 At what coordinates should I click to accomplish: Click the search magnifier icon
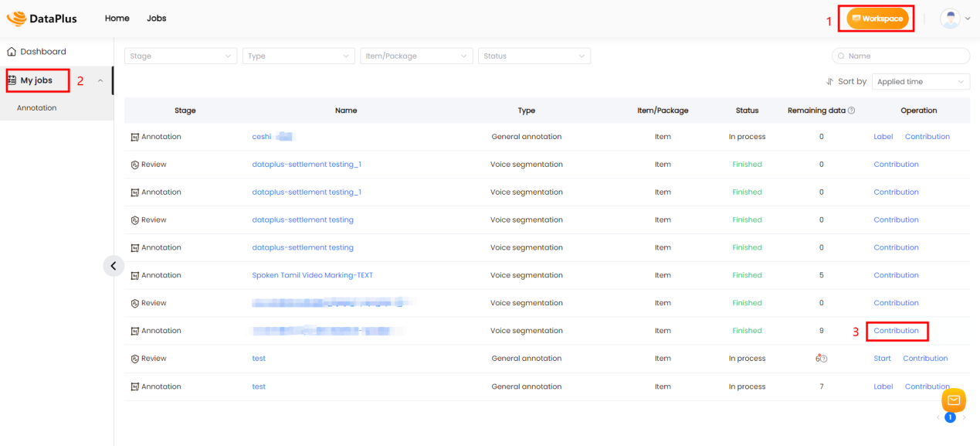click(842, 56)
